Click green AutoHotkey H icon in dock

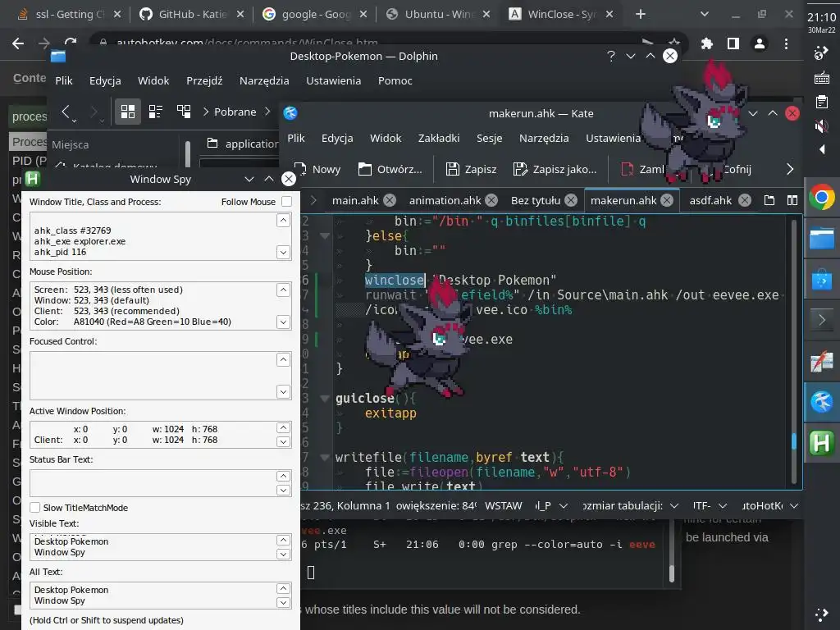(x=822, y=443)
